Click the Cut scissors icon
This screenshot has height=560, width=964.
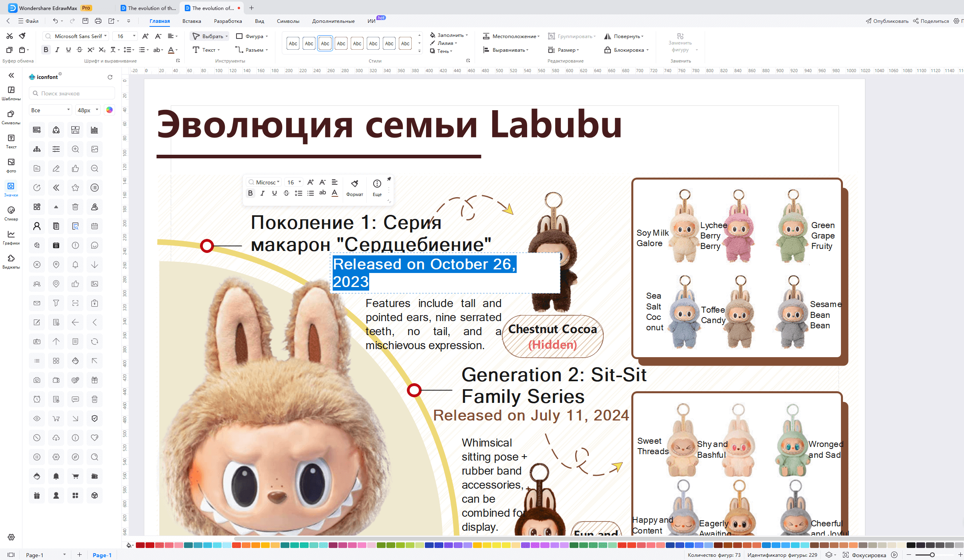click(x=10, y=36)
